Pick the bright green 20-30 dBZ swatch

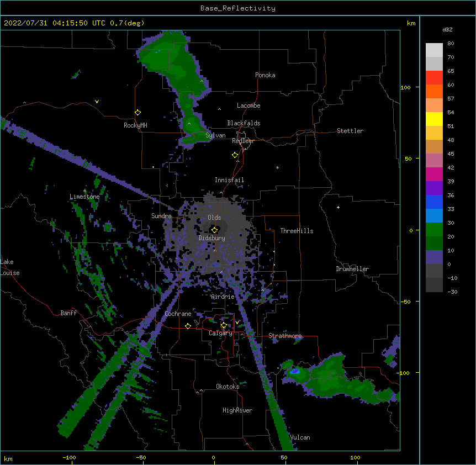[x=434, y=230]
